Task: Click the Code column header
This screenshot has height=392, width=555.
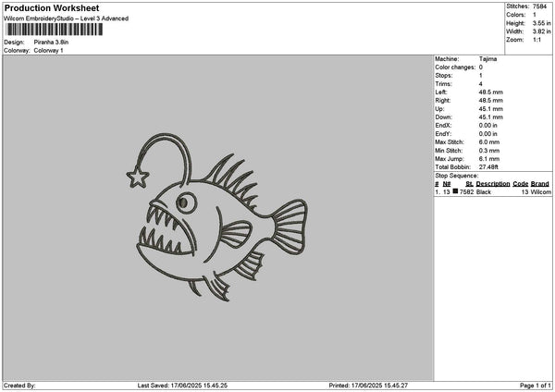Action: point(520,184)
